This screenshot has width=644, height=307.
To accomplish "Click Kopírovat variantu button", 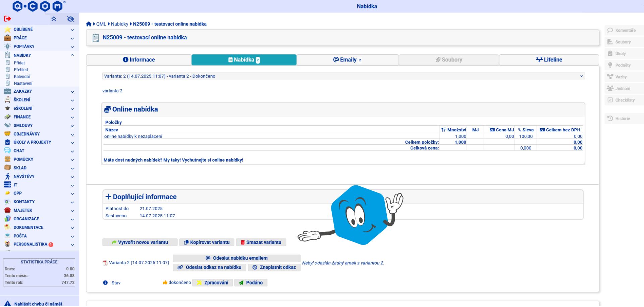I will click(207, 243).
